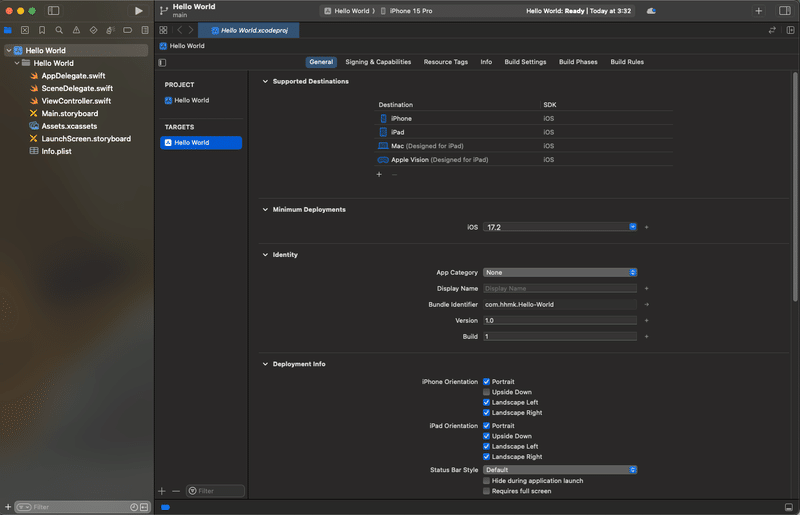Switch to Resource Tags tab
The image size is (800, 515).
[x=445, y=62]
